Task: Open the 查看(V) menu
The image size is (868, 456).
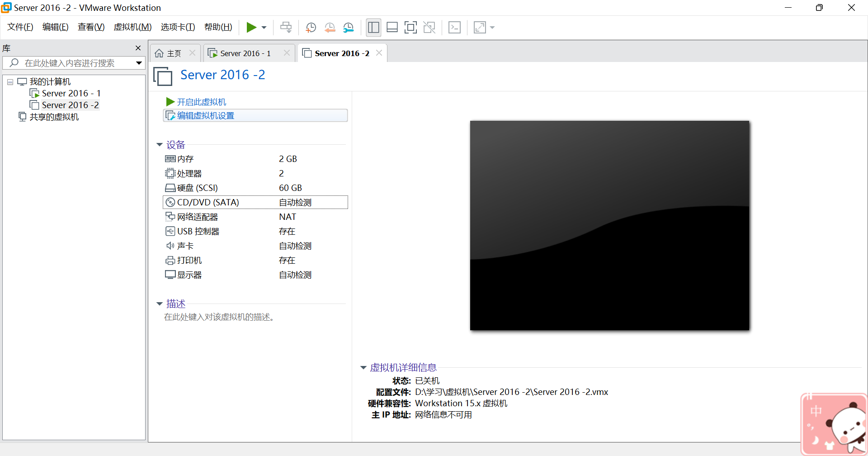Action: [91, 27]
